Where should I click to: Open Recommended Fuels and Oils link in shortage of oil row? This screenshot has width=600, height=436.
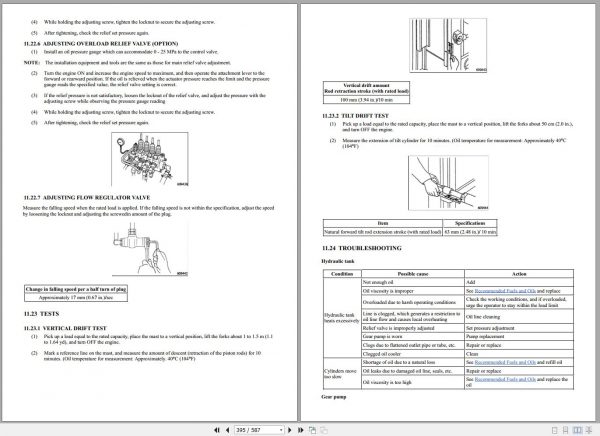505,362
